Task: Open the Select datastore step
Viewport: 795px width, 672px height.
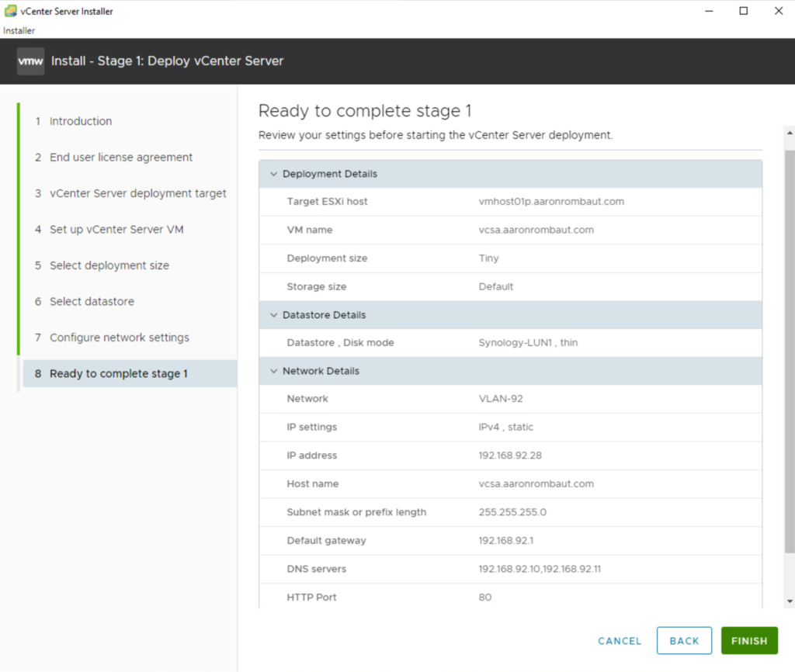Action: pos(92,302)
